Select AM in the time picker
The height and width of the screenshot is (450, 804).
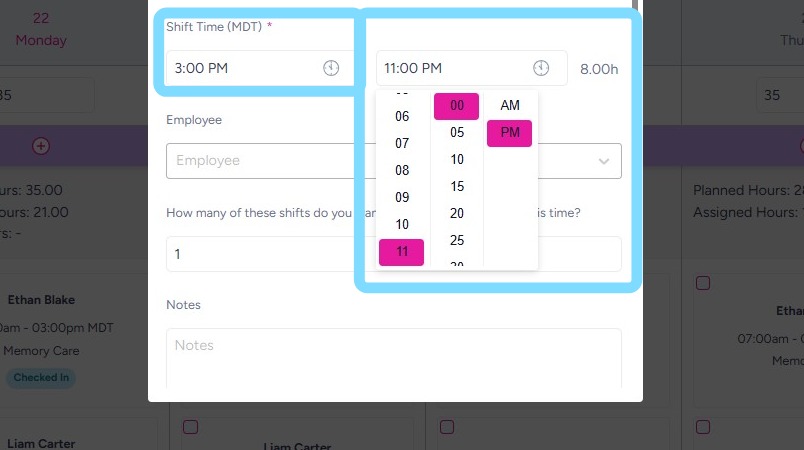[x=510, y=106]
